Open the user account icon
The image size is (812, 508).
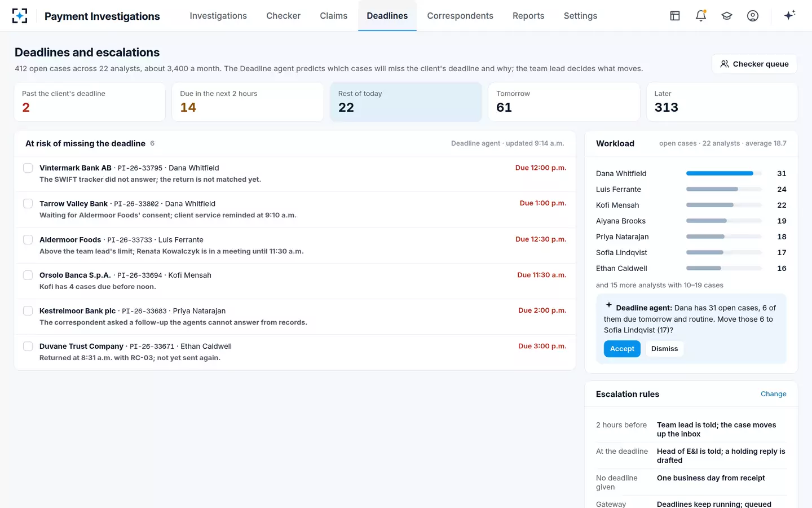click(753, 16)
